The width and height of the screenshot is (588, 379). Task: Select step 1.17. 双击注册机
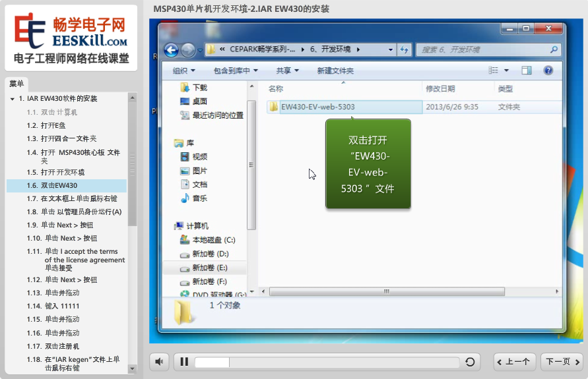click(x=53, y=346)
